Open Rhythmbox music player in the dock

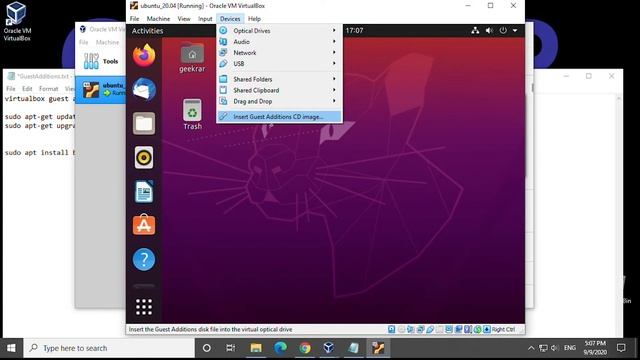click(x=144, y=157)
